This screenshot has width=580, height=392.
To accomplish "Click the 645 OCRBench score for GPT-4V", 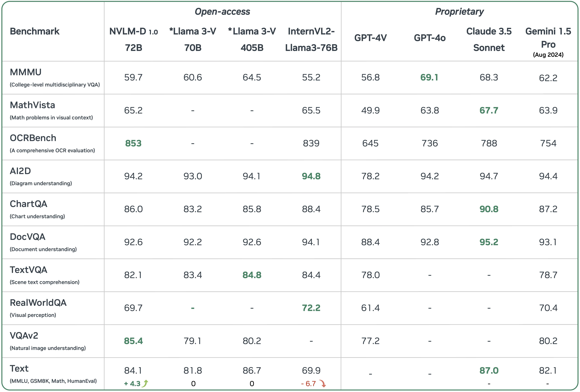I will pyautogui.click(x=370, y=143).
